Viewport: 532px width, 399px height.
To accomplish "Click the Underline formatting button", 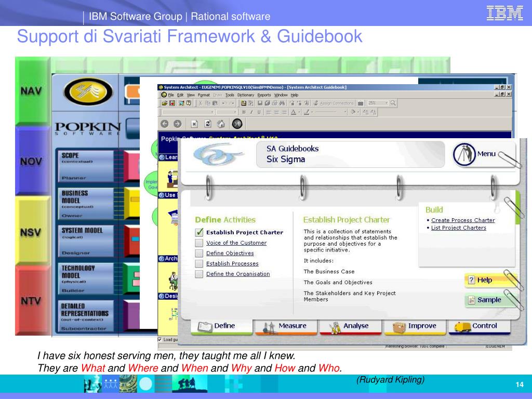I will point(259,112).
